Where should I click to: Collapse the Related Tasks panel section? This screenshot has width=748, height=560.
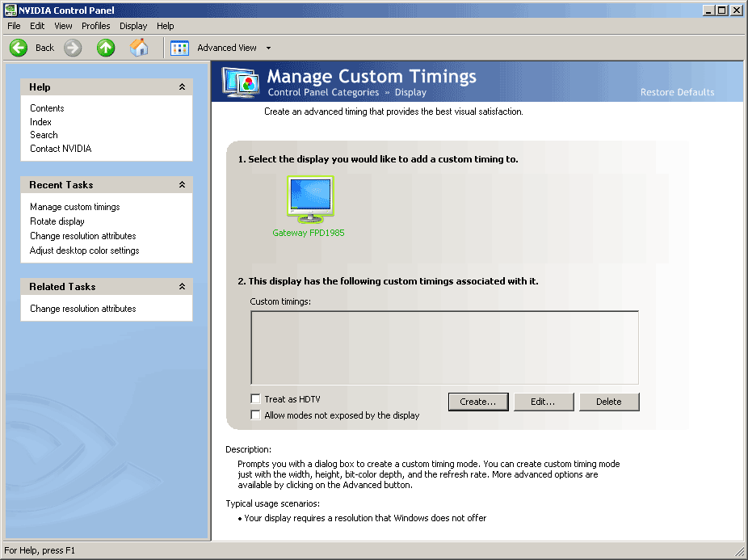[182, 286]
